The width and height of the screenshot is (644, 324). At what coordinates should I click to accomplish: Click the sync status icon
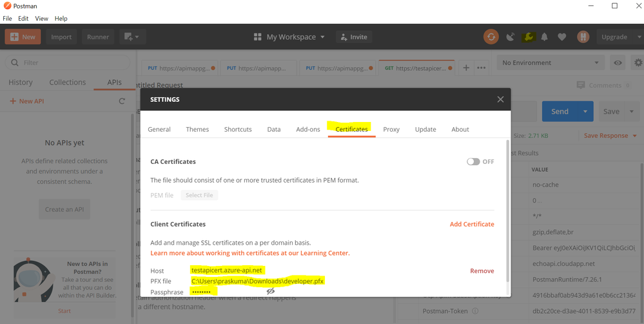(491, 37)
